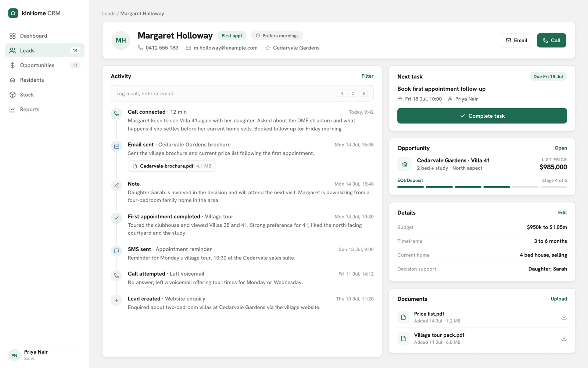
Task: Open the Price list.pdf document
Action: click(x=482, y=317)
